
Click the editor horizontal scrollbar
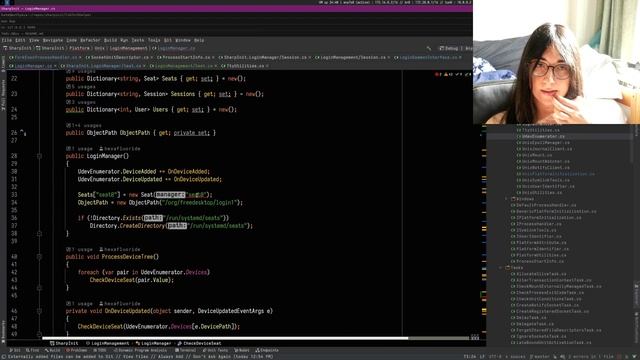225,338
